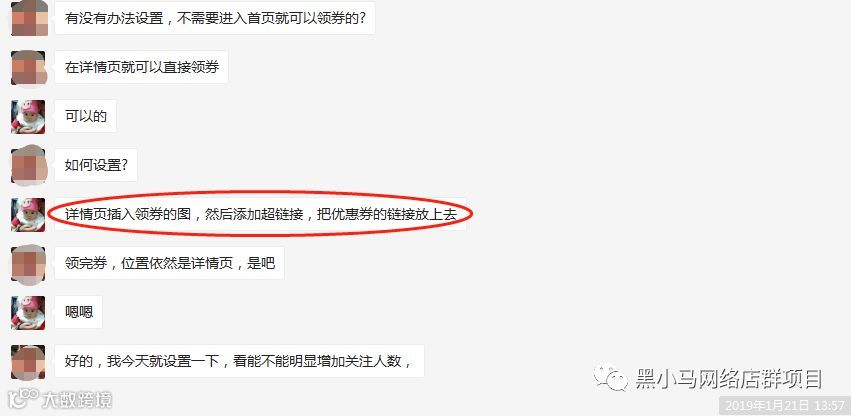Screen dimensions: 851x416
Task: Click avatar beside "在详情页就可以直接领券" message
Action: pyautogui.click(x=28, y=68)
